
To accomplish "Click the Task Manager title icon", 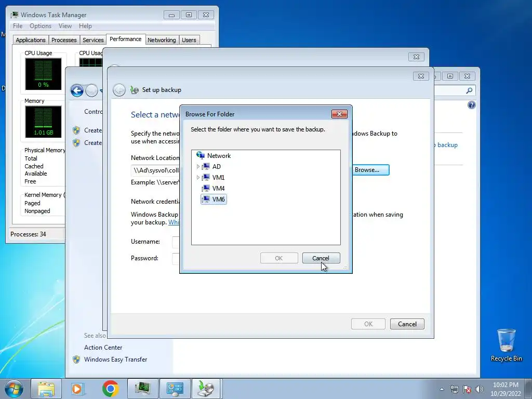I will [x=14, y=15].
